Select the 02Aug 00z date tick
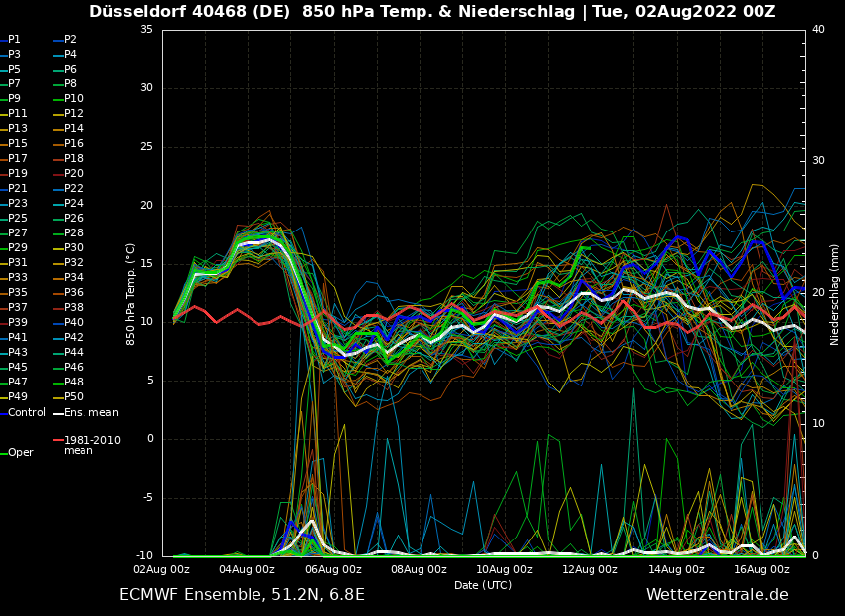Image resolution: width=845 pixels, height=616 pixels. click(162, 569)
